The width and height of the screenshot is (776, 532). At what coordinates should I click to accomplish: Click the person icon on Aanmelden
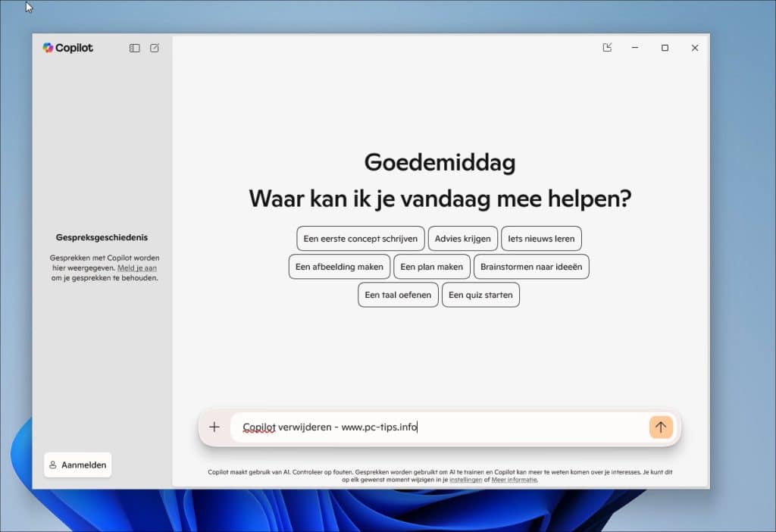tap(53, 465)
